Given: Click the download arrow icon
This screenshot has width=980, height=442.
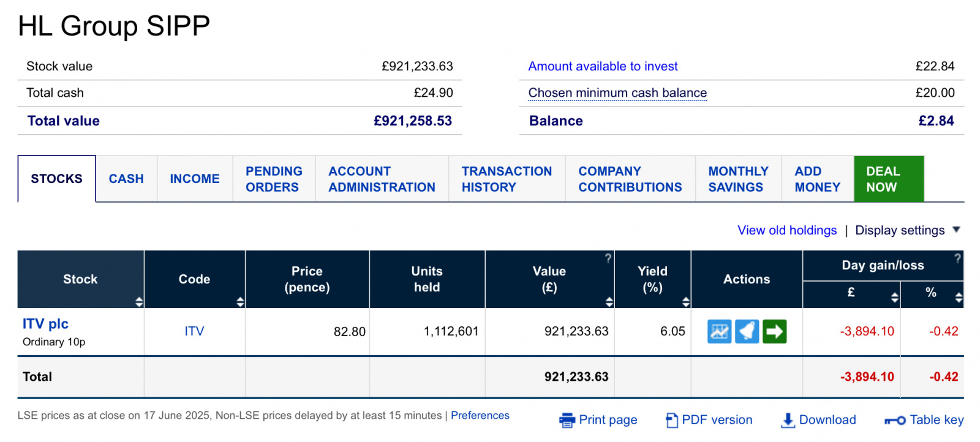Looking at the screenshot, I should coord(788,420).
